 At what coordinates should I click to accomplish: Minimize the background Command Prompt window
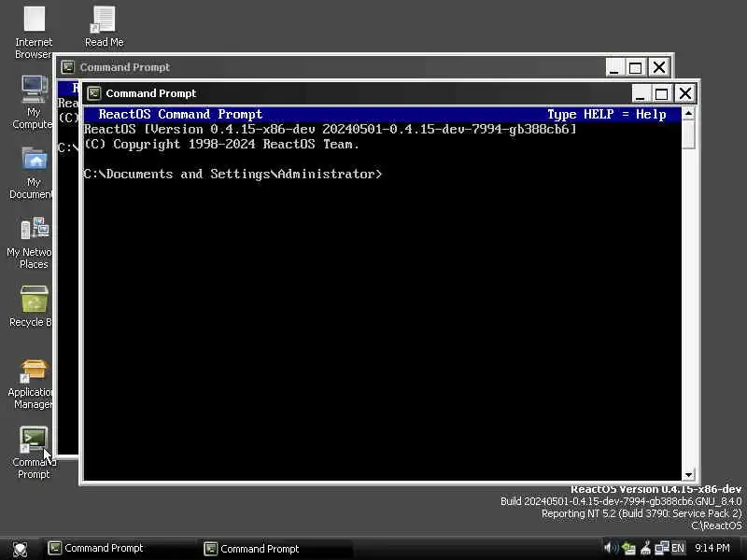coord(614,67)
